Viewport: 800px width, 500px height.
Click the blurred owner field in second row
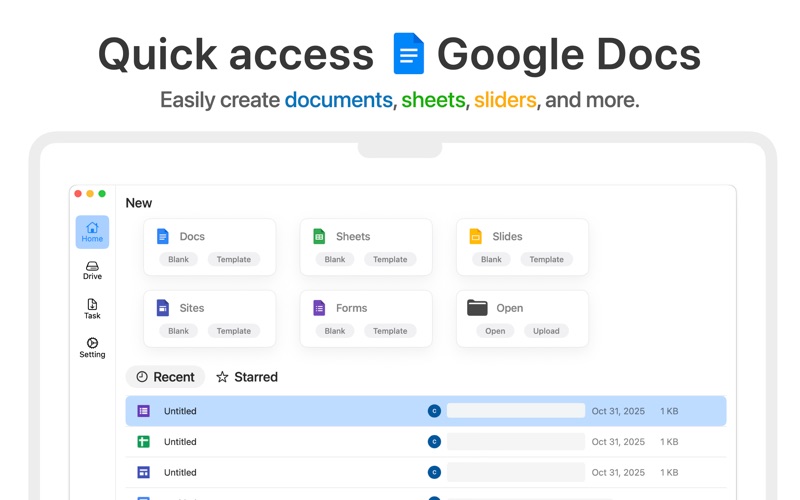click(x=516, y=442)
